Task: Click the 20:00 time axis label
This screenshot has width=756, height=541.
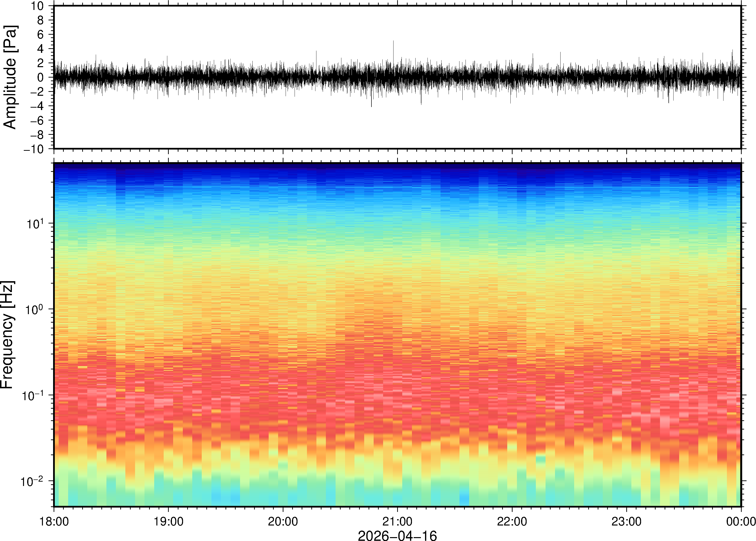Action: tap(283, 521)
